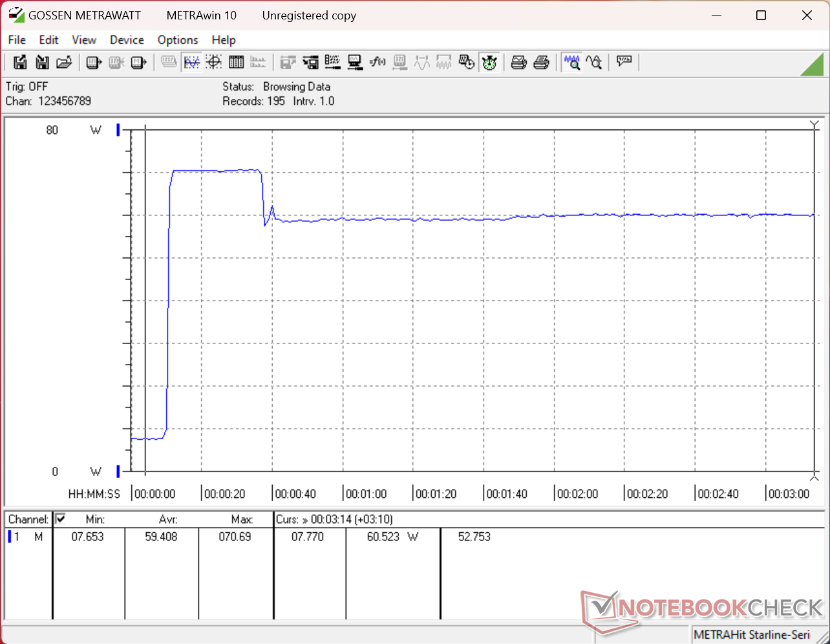This screenshot has height=644, width=830.
Task: Open a file with the folder icon
Action: pyautogui.click(x=64, y=63)
